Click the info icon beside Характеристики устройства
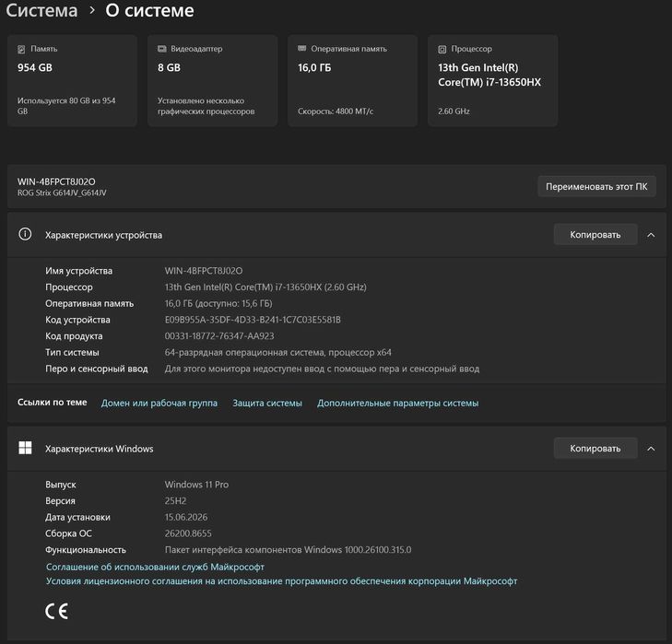 coord(25,234)
